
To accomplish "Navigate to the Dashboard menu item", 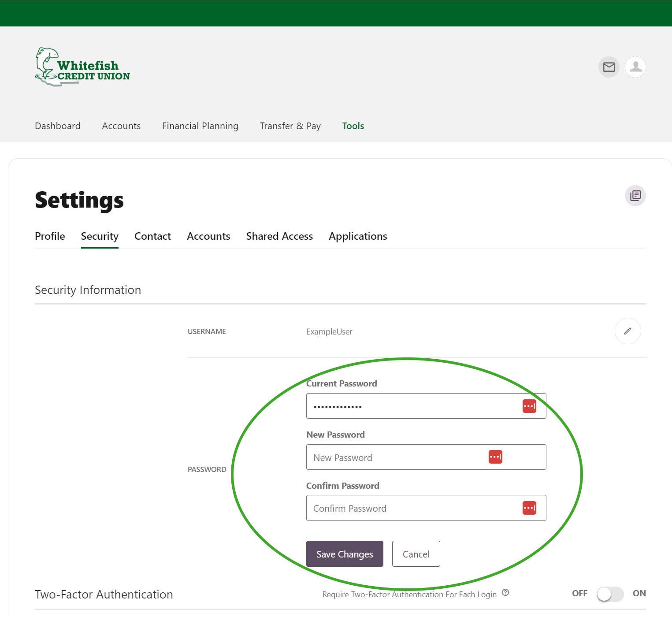I will (x=57, y=126).
